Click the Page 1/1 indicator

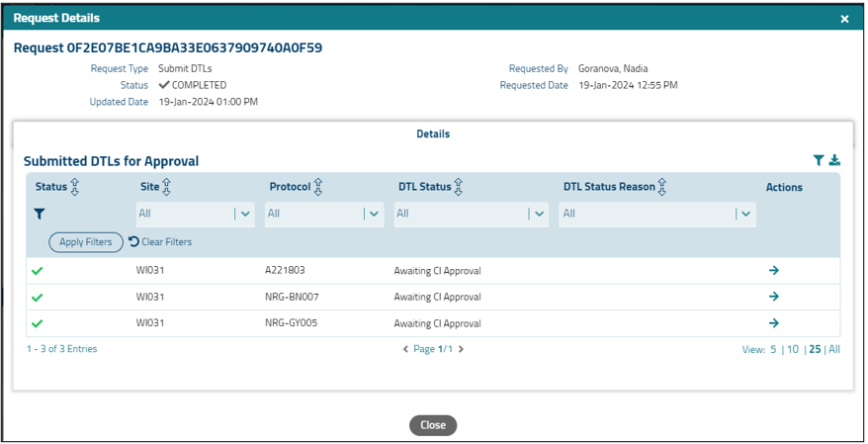(x=433, y=349)
